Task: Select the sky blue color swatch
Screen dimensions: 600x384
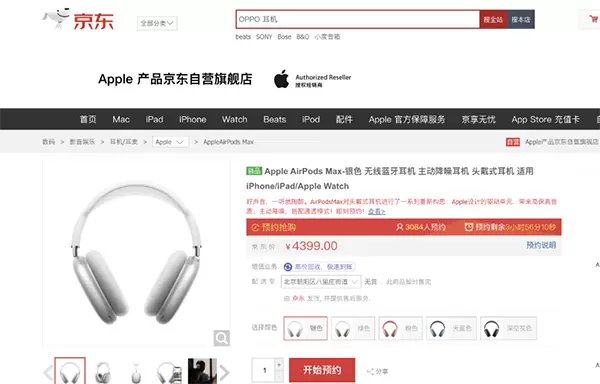Action: click(451, 328)
